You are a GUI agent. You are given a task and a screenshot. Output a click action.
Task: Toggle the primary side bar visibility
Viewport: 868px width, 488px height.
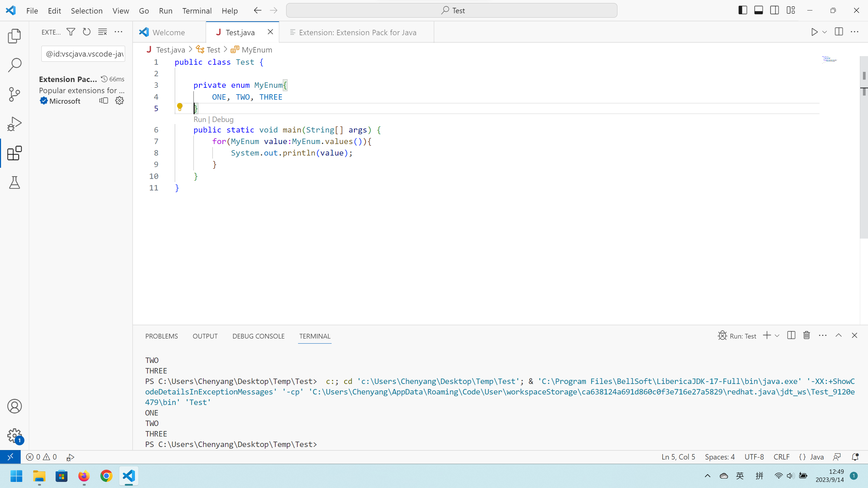tap(743, 10)
